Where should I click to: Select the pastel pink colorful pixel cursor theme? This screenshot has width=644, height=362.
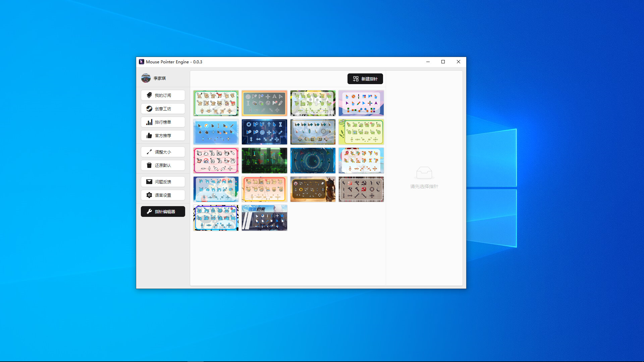pos(361,103)
